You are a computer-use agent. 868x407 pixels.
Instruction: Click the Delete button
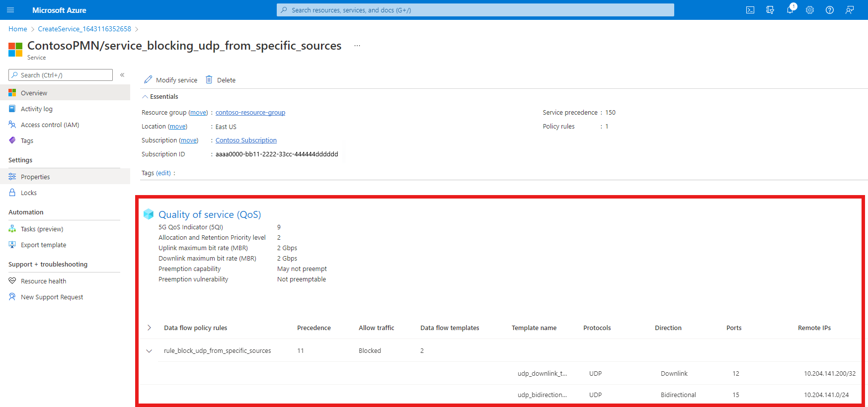click(x=221, y=80)
